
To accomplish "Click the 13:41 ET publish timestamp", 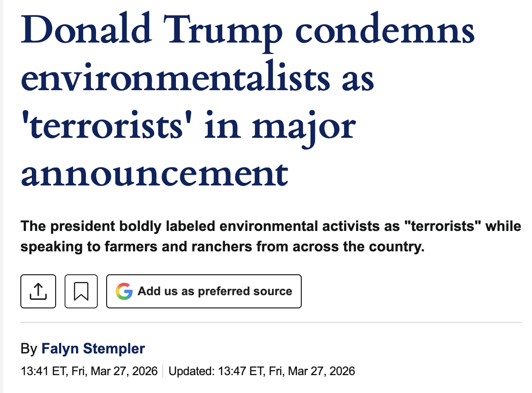I will tap(89, 371).
